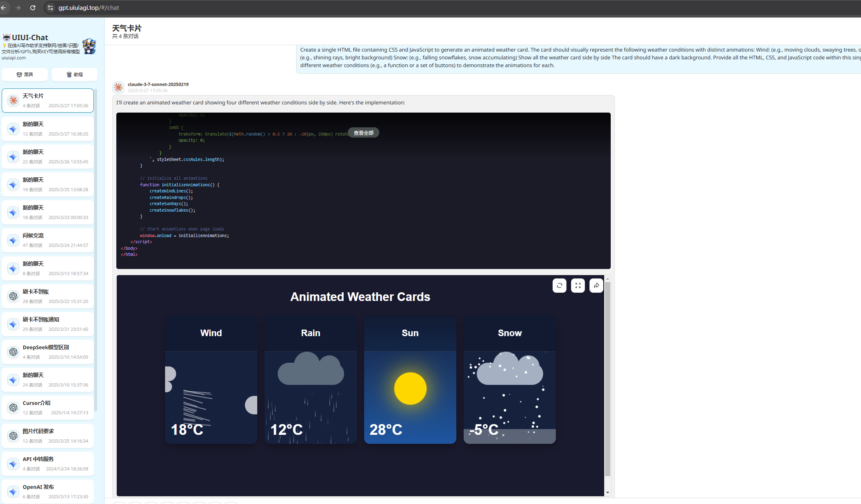Open 新的聊天 from 2025/2/23 00:00:33
The image size is (861, 504).
(x=48, y=212)
